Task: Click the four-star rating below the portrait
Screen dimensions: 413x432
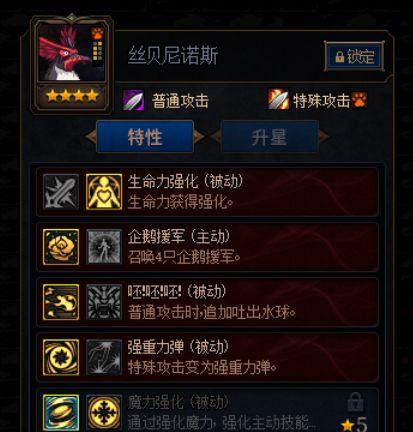Action: pos(72,96)
